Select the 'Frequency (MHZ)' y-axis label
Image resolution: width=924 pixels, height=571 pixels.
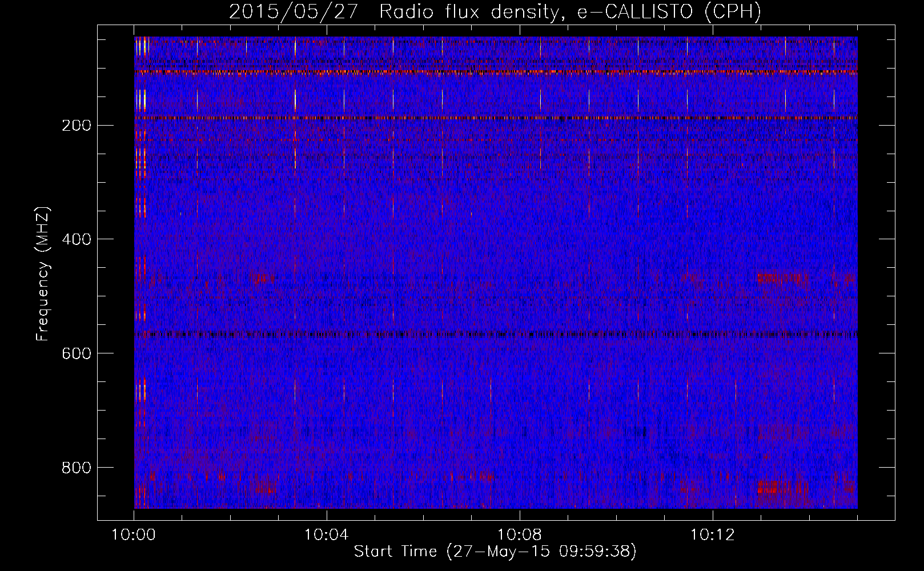click(43, 274)
